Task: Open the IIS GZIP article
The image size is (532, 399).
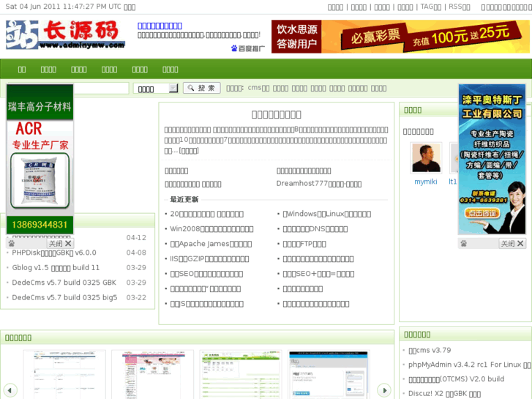Action: pos(209,258)
